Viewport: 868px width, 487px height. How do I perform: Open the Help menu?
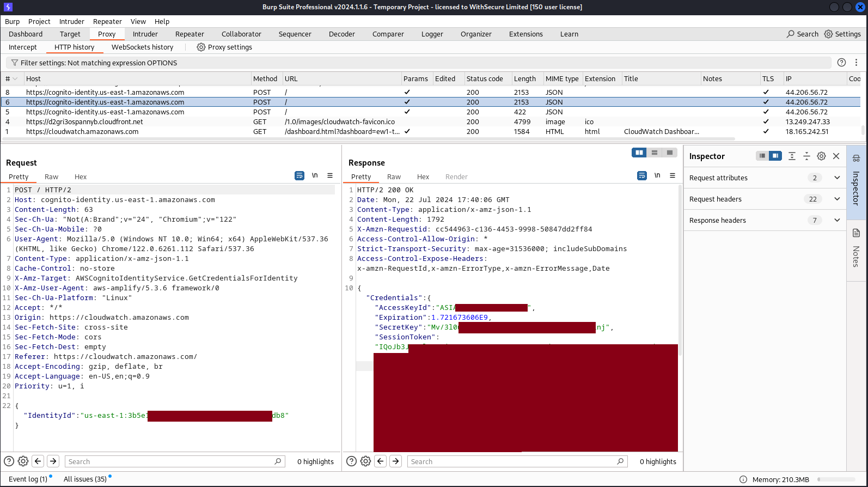pos(162,22)
